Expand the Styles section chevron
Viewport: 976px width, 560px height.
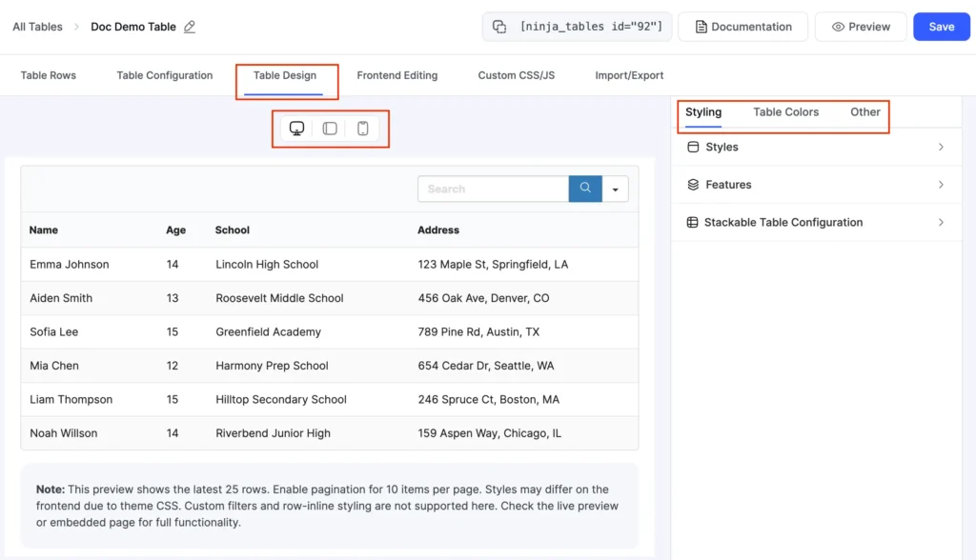tap(941, 147)
